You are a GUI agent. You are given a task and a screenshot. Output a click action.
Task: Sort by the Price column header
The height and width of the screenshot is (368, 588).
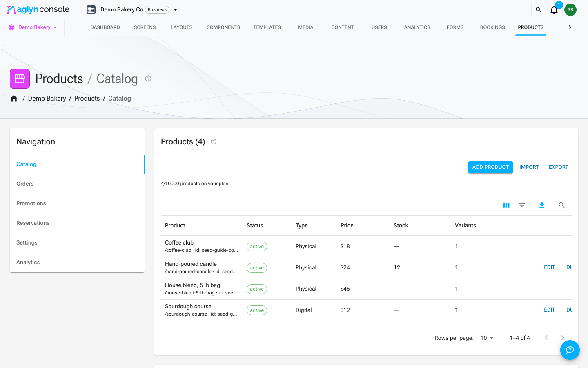coord(347,226)
